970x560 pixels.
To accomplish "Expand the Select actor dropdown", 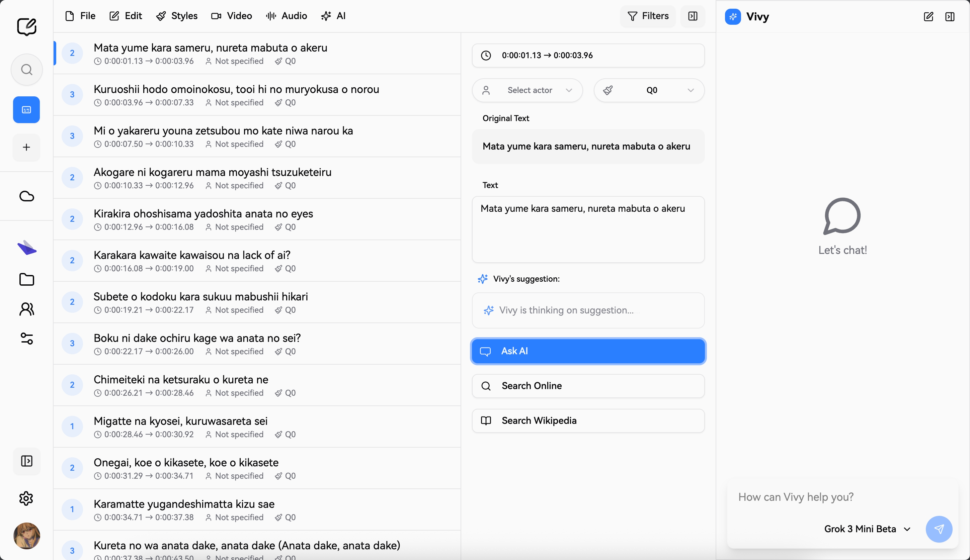I will point(527,90).
